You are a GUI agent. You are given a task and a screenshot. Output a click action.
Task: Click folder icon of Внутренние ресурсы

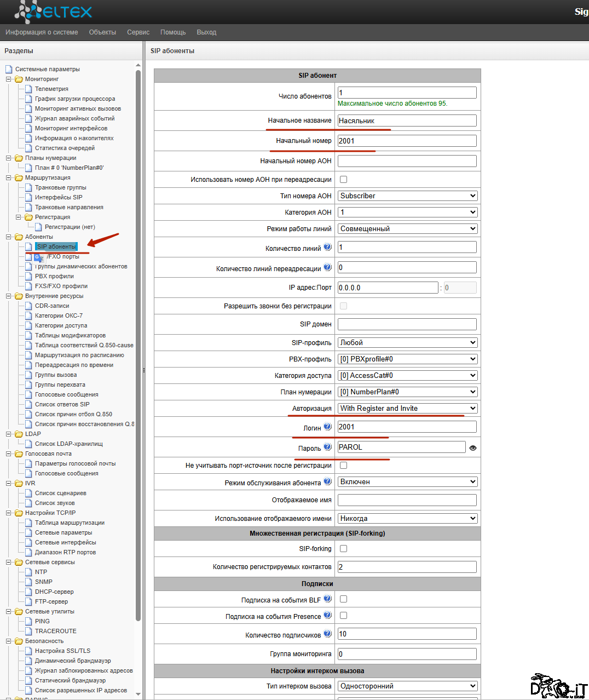pos(19,296)
